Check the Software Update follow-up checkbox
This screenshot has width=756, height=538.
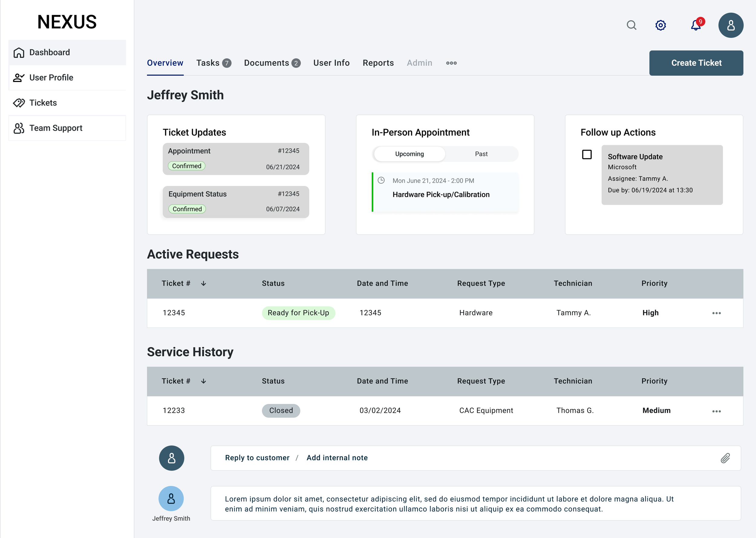pos(587,154)
